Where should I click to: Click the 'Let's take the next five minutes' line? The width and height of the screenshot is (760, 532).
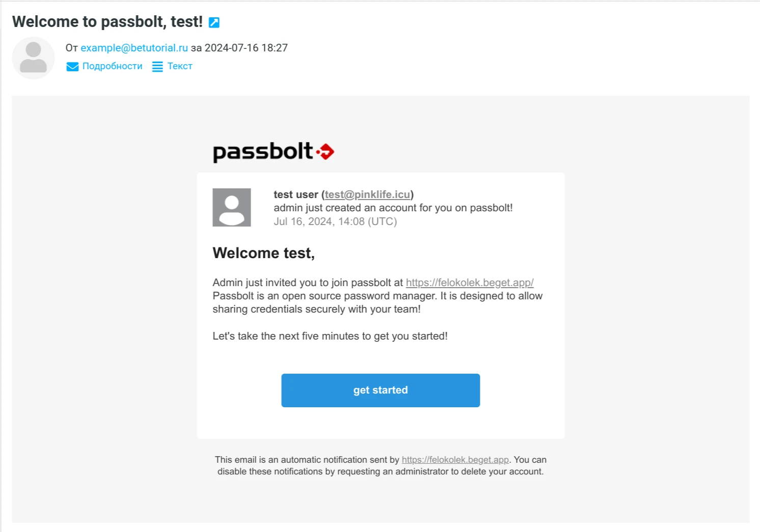point(330,336)
